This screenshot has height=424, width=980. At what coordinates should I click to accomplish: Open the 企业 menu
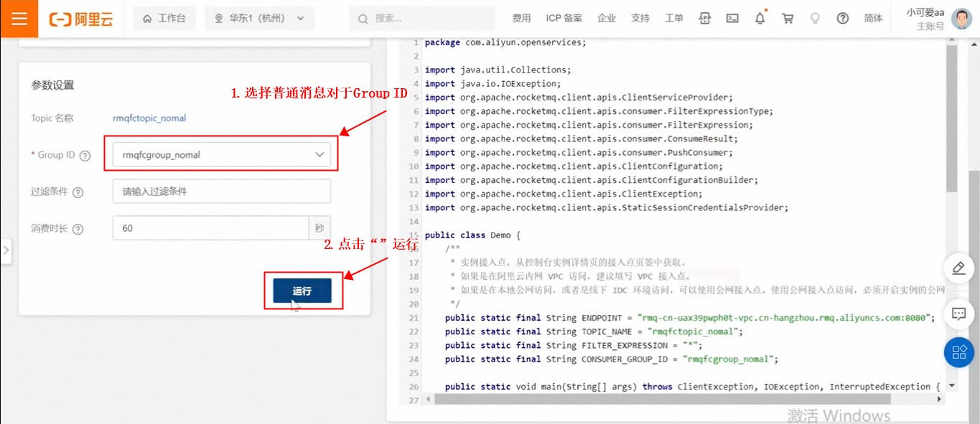(x=607, y=19)
